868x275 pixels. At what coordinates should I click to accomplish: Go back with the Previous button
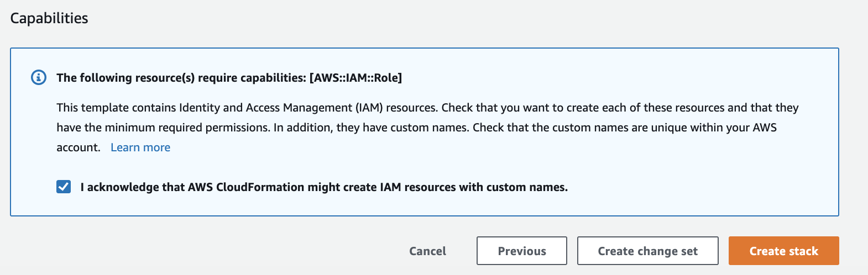point(522,251)
